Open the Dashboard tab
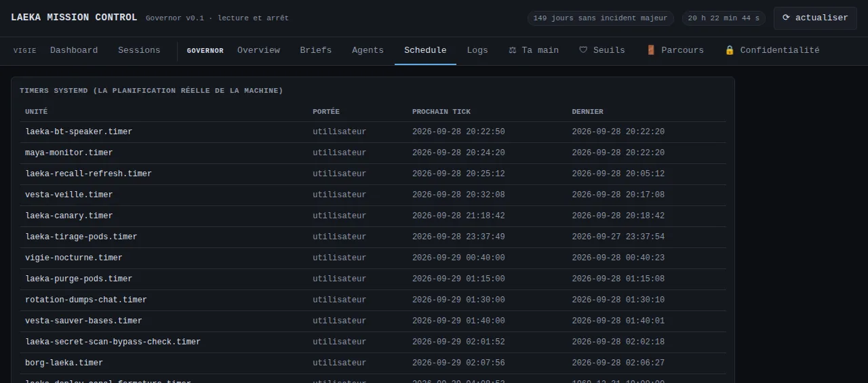 [74, 50]
